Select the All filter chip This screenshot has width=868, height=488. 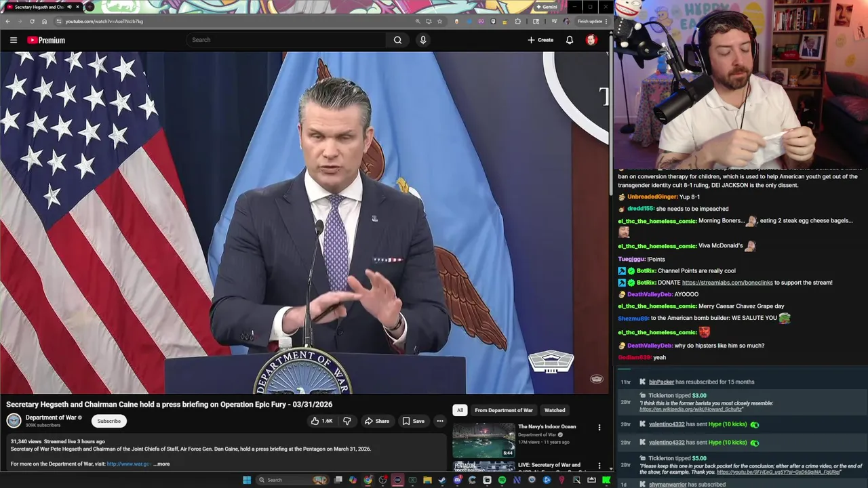coord(460,410)
